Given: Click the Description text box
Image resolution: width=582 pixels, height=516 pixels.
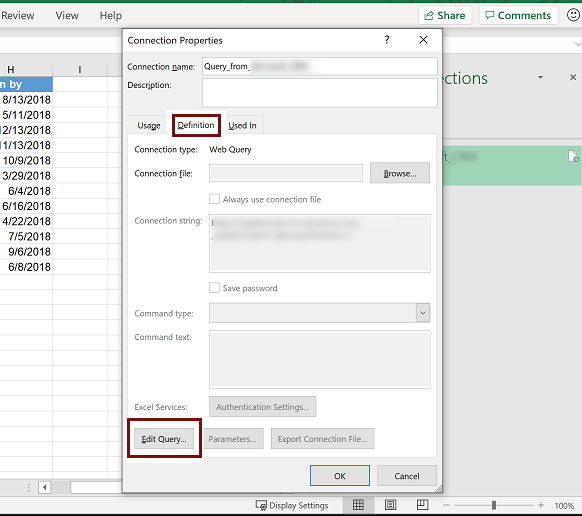Looking at the screenshot, I should point(320,92).
